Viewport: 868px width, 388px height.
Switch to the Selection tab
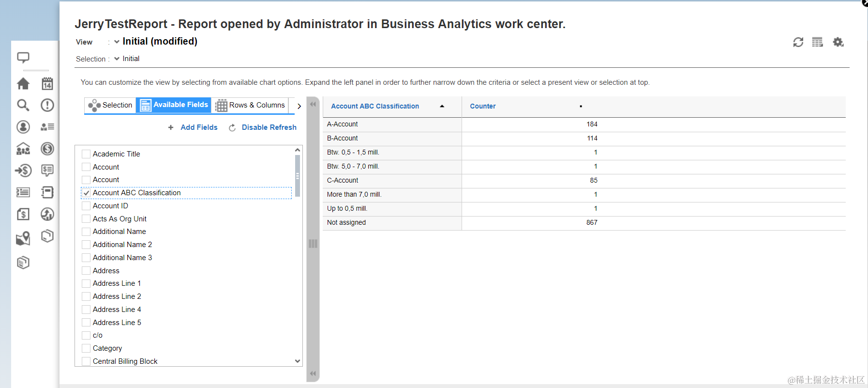pos(110,105)
